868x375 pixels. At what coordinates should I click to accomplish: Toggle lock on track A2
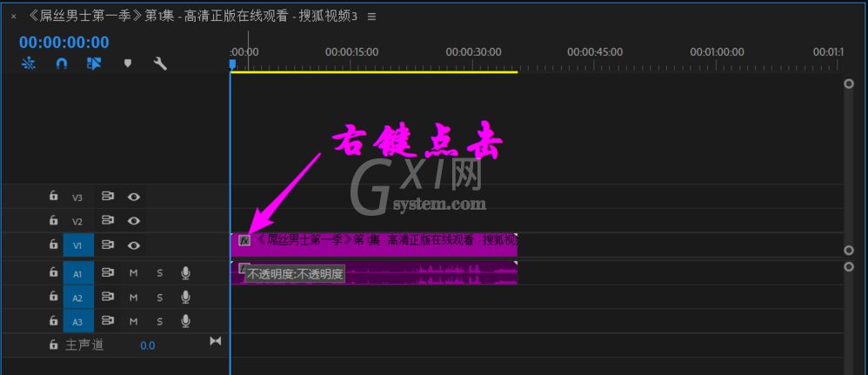(x=53, y=297)
